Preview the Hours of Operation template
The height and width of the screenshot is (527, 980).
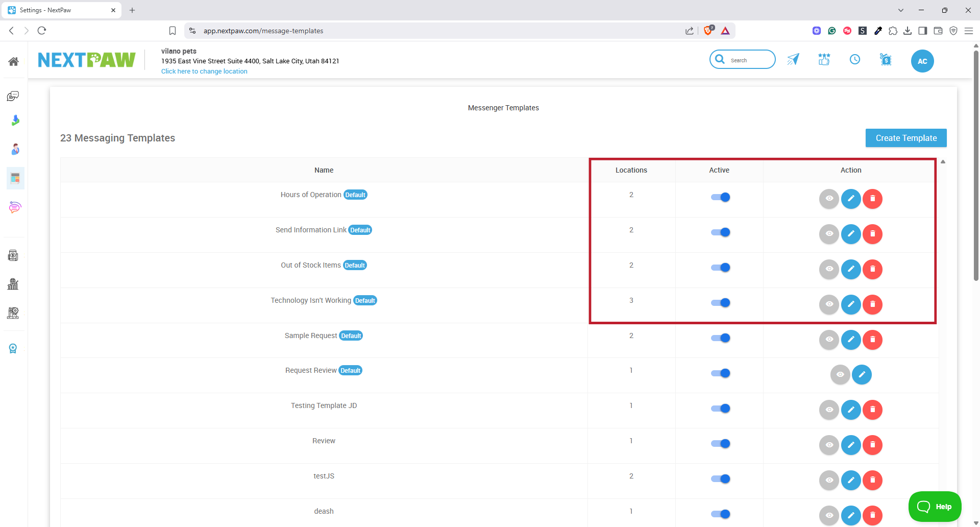pyautogui.click(x=829, y=199)
